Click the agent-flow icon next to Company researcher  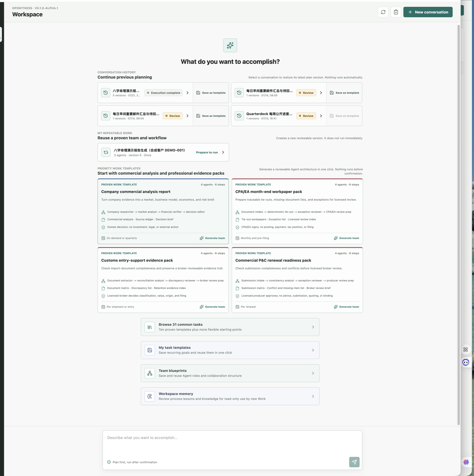(x=103, y=212)
